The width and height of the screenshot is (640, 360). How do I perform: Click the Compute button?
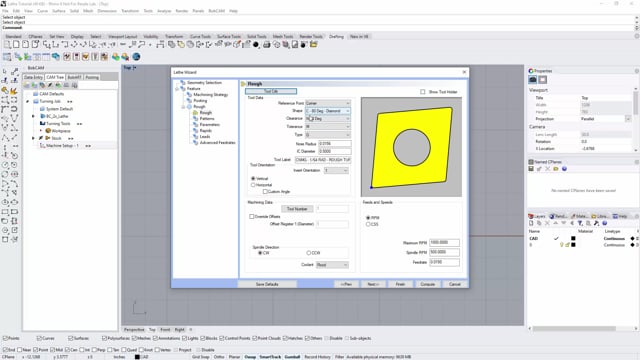click(427, 284)
